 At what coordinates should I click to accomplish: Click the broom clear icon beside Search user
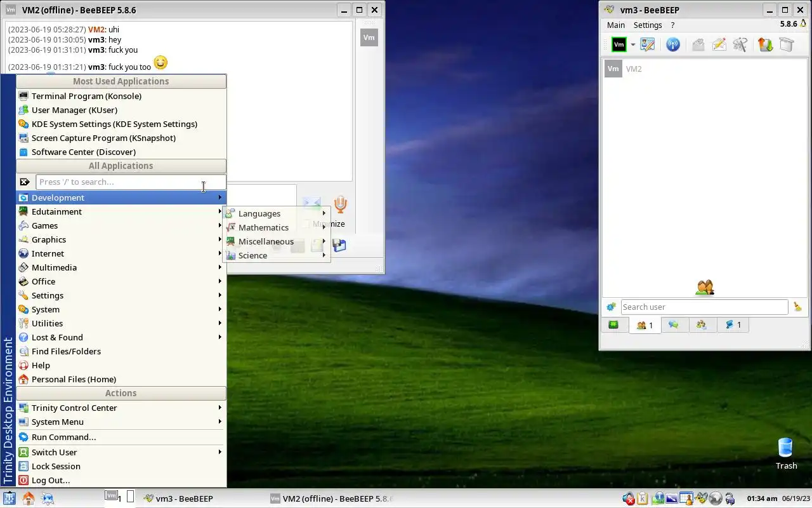coord(797,307)
